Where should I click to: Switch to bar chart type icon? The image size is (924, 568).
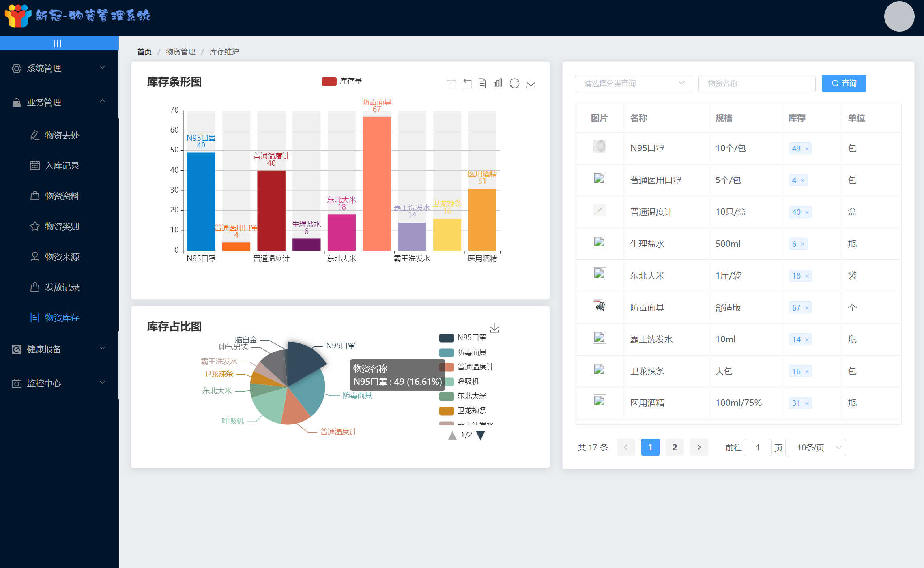click(498, 84)
